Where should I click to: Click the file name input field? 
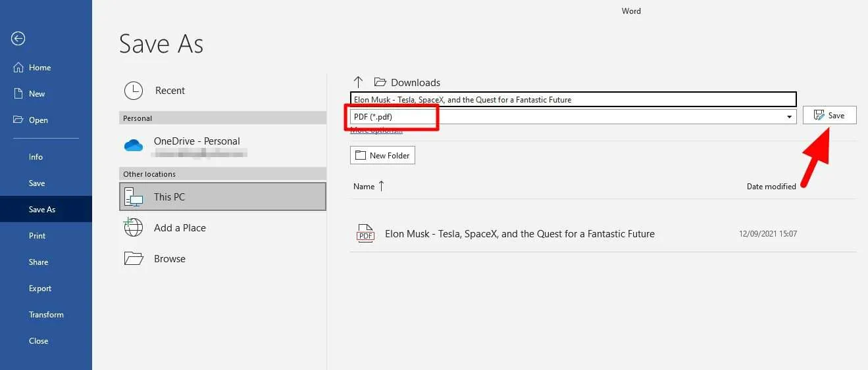click(573, 100)
